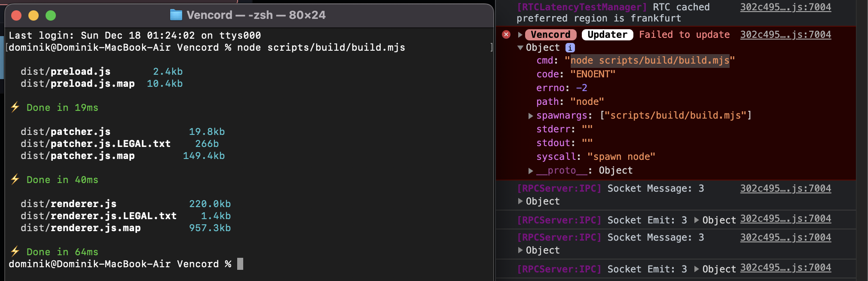Image resolution: width=868 pixels, height=281 pixels.
Task: Click dist/preload.js.map in Terminal output
Action: click(77, 83)
